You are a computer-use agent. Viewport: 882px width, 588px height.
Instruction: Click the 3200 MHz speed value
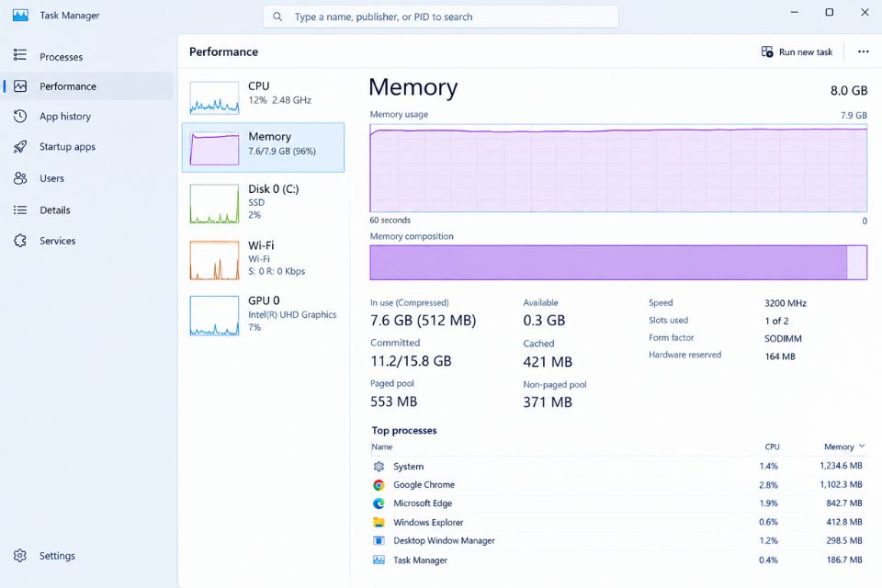786,303
